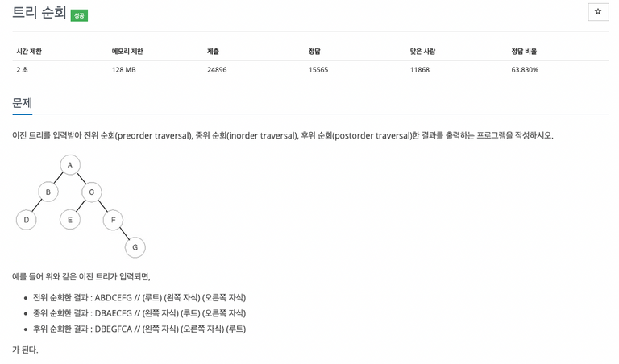Screen dimensions: 619x364
Task: Select tree node D circle
Action: pos(27,220)
